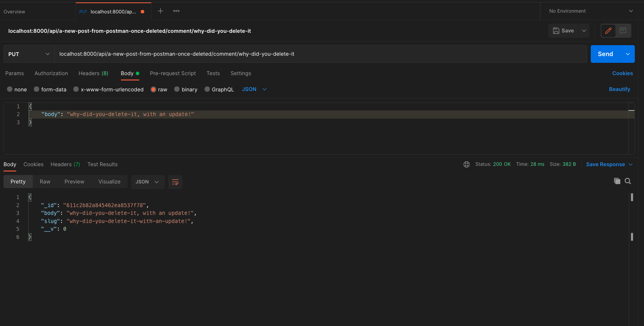Screen dimensions: 644x326
Task: Click the request URL input field
Action: click(321, 54)
